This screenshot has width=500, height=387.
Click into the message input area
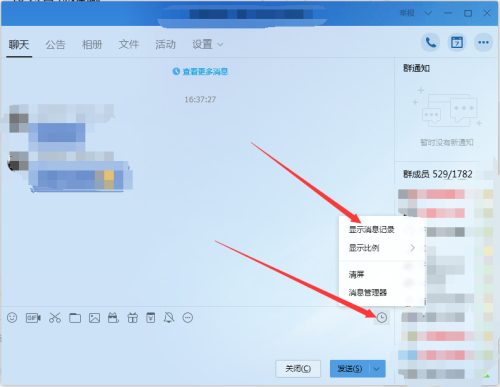coord(197,342)
